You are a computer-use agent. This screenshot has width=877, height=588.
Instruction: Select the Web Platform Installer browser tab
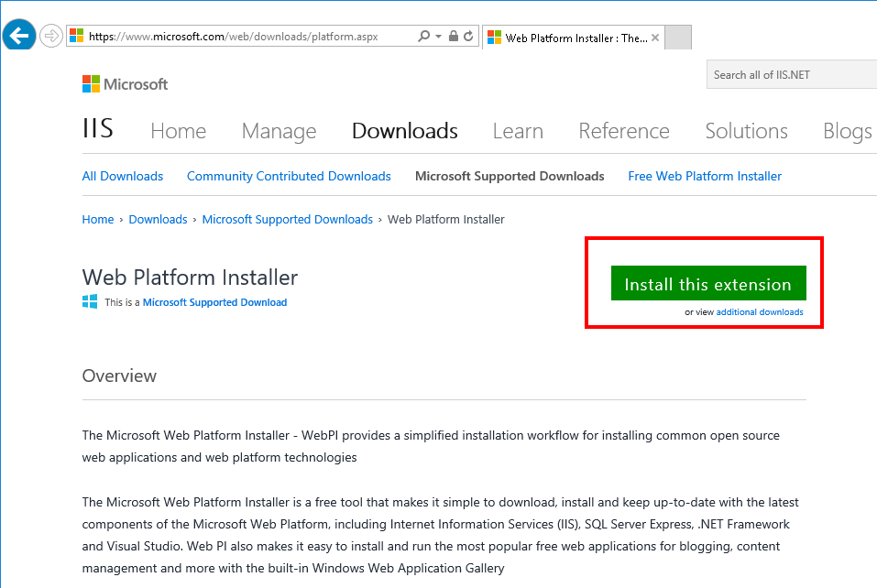coord(573,38)
